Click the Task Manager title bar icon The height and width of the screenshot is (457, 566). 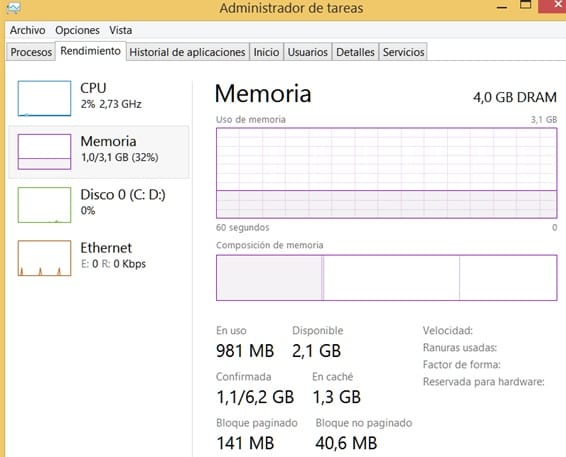[13, 8]
